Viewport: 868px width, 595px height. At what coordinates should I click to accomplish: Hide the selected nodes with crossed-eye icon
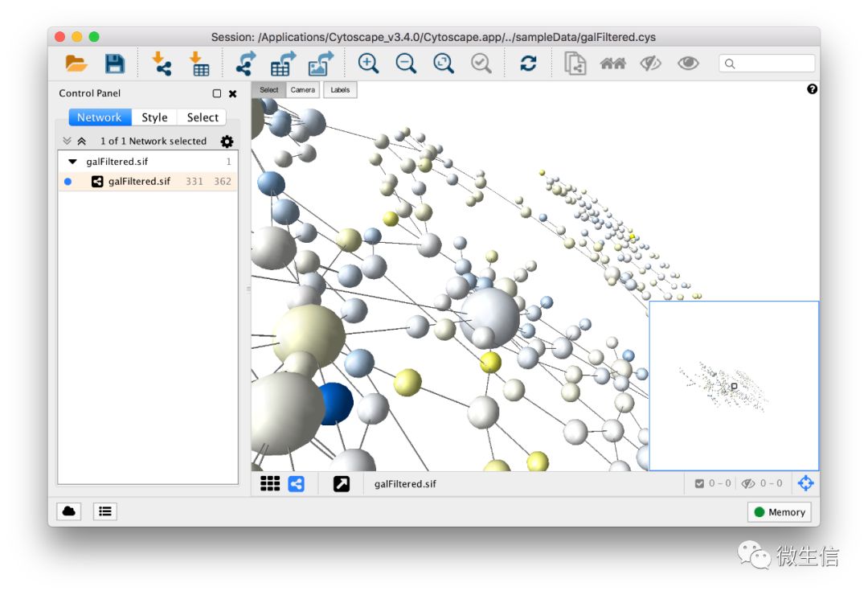tap(650, 63)
